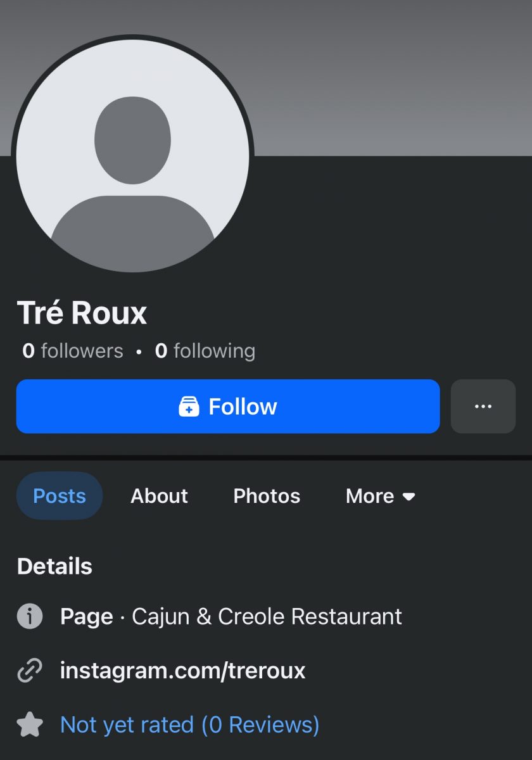The height and width of the screenshot is (760, 532).
Task: Open Not yet rated (0 Reviews) link
Action: coord(190,725)
